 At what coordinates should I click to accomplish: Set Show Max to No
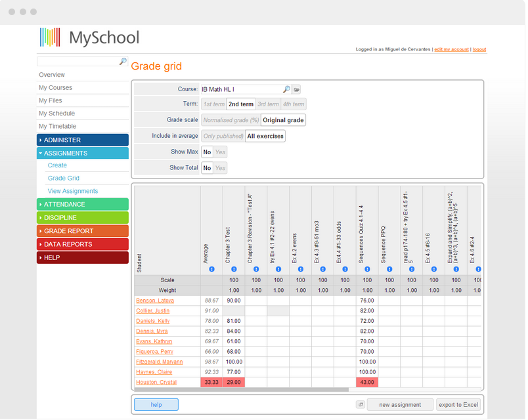click(207, 152)
